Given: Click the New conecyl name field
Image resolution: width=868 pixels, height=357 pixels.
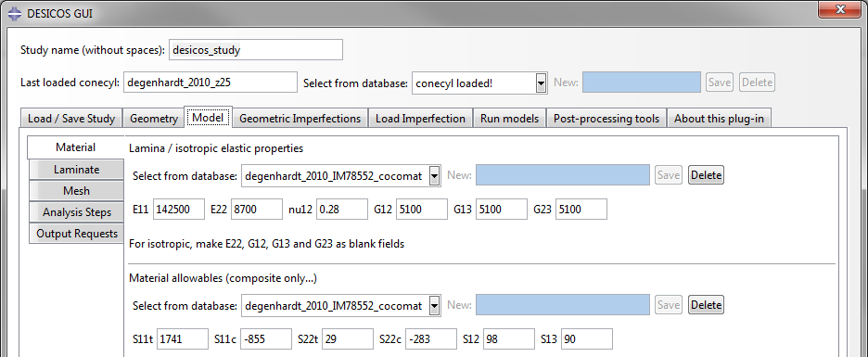Looking at the screenshot, I should (x=642, y=83).
